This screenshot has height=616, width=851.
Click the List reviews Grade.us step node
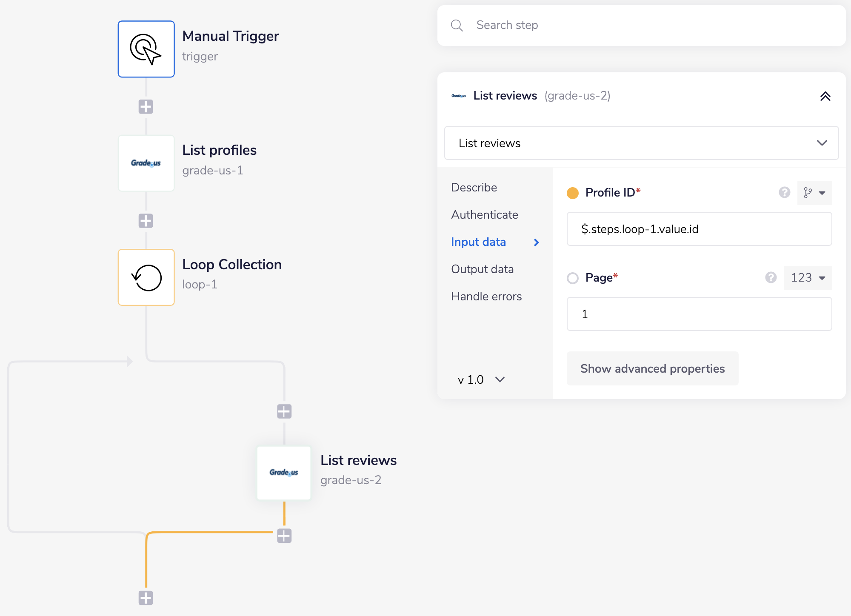[x=284, y=473]
